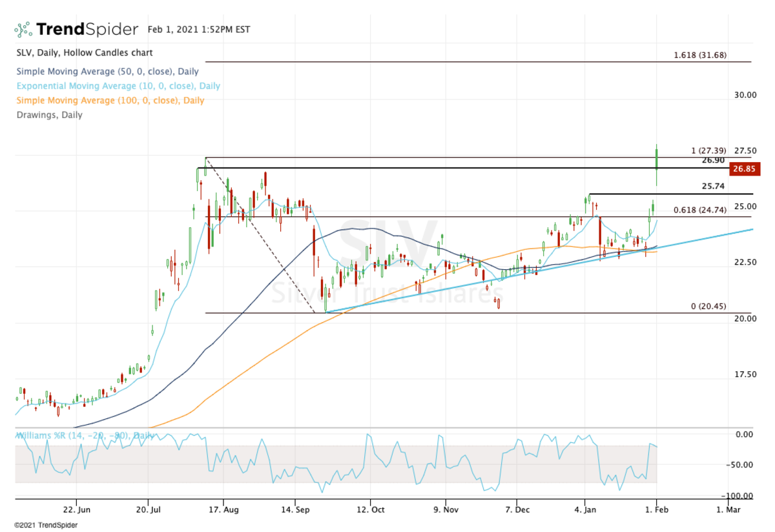Click the Feb 1, 2021 timestamp text
This screenshot has height=532, width=775.
(198, 30)
